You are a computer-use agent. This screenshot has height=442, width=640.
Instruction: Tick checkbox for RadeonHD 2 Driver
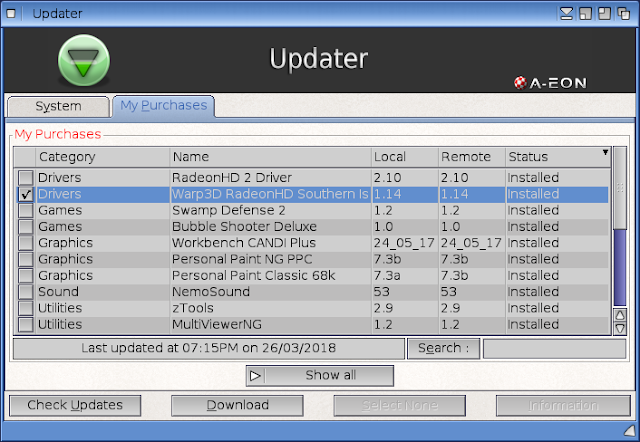[x=26, y=178]
